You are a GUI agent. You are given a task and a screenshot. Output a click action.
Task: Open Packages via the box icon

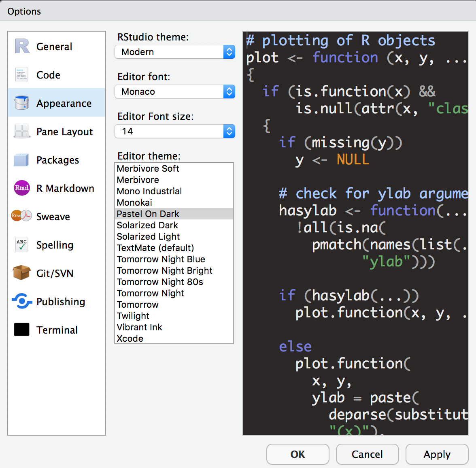(x=21, y=160)
